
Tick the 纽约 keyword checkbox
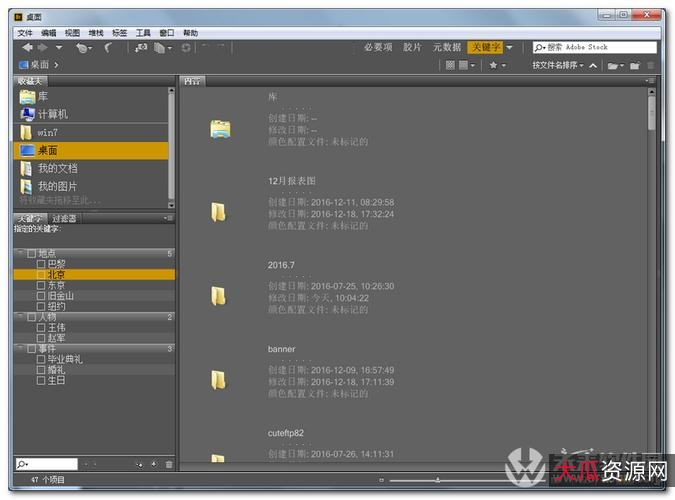point(41,307)
